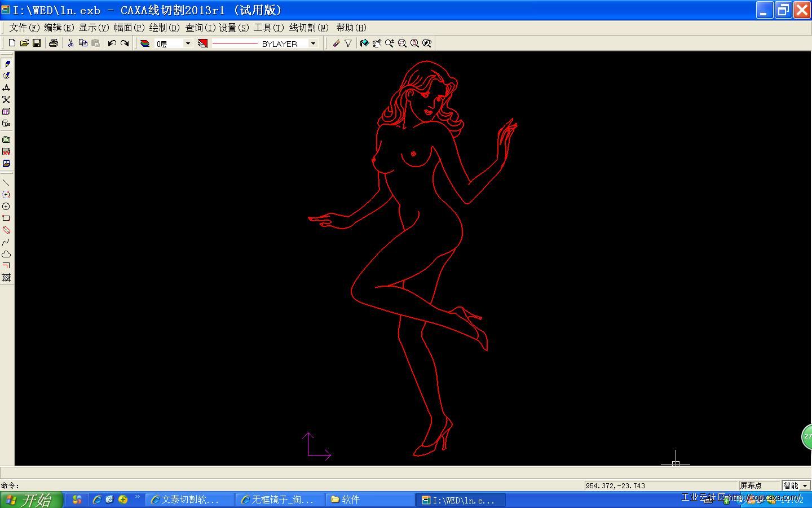Select the Spline curve tool
This screenshot has height=508, width=812.
(6, 242)
